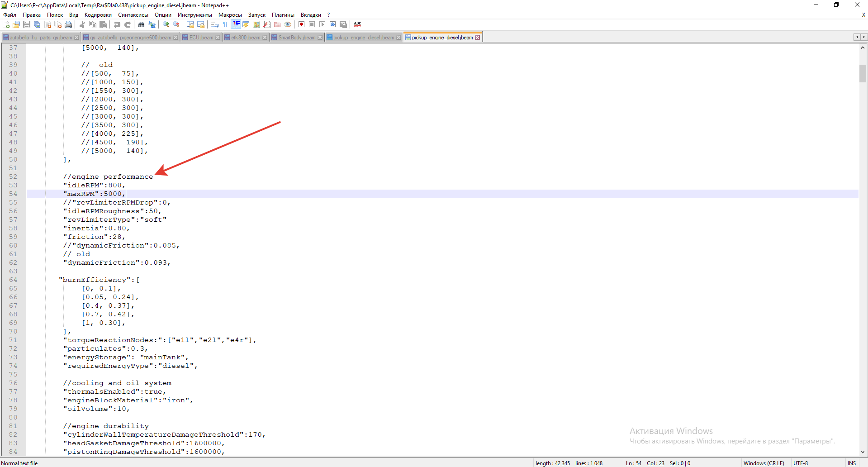Click the scrollbar down arrow
Viewport: 868px width, 467px height.
click(863, 452)
